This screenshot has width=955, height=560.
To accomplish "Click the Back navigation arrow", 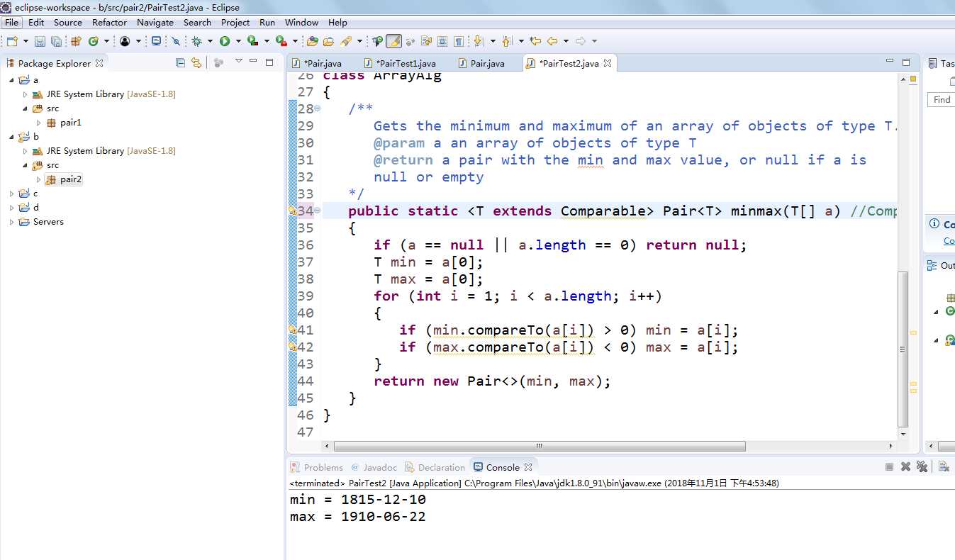I will pos(552,41).
